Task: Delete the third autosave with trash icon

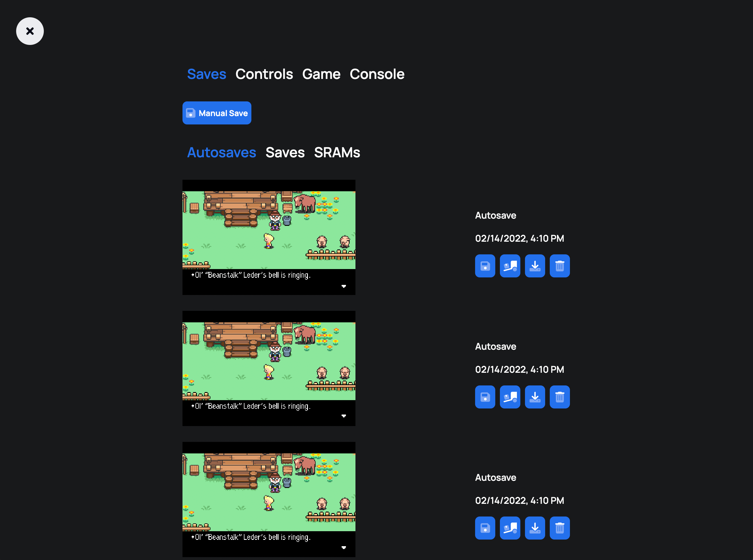Action: pos(560,528)
